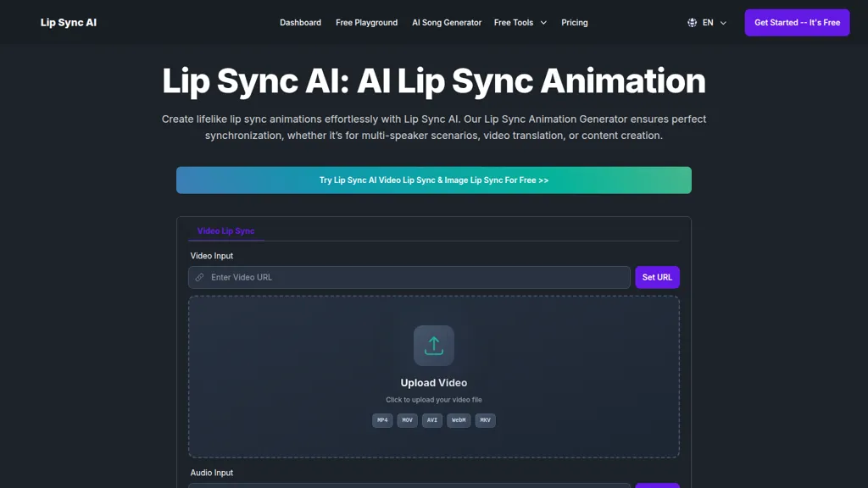Select the Video Lip Sync tab
The width and height of the screenshot is (868, 488).
click(x=225, y=231)
